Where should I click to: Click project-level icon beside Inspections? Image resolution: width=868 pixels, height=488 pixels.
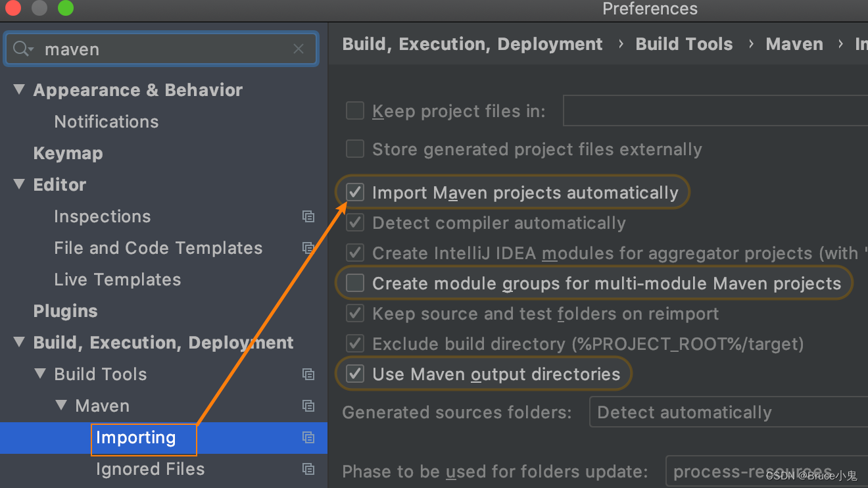coord(308,216)
